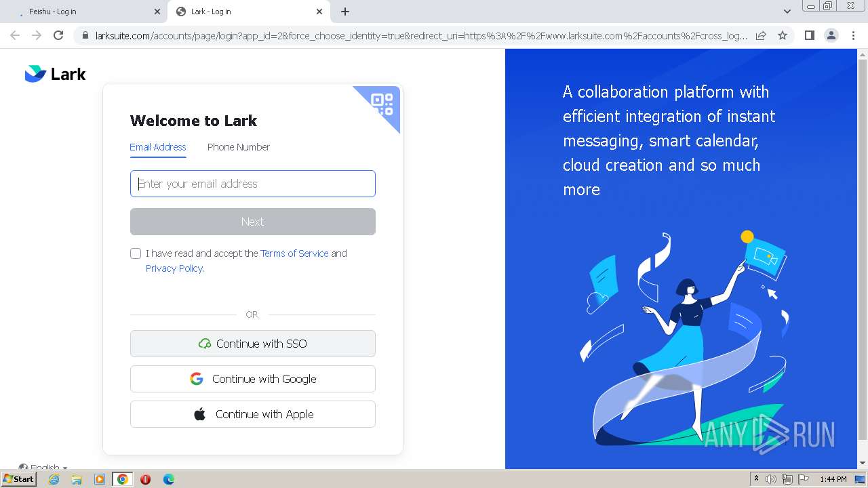Click the browser address bar URL
868x488 pixels.
pyautogui.click(x=421, y=35)
